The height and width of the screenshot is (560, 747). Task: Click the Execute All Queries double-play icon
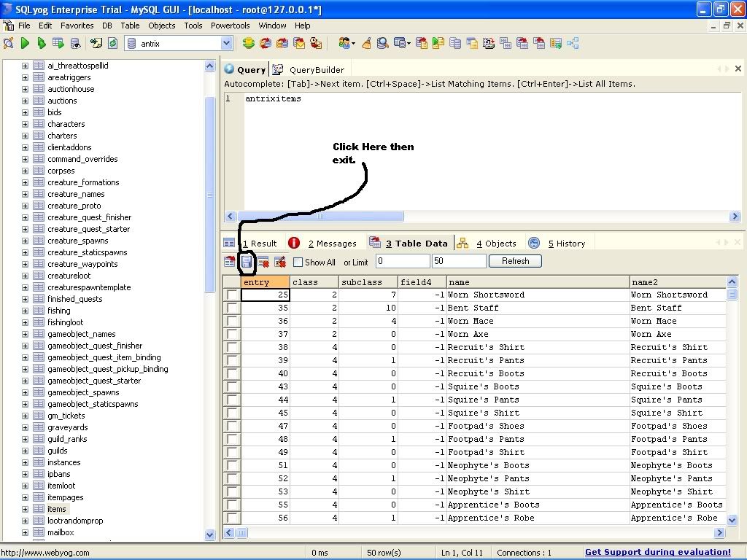click(42, 43)
